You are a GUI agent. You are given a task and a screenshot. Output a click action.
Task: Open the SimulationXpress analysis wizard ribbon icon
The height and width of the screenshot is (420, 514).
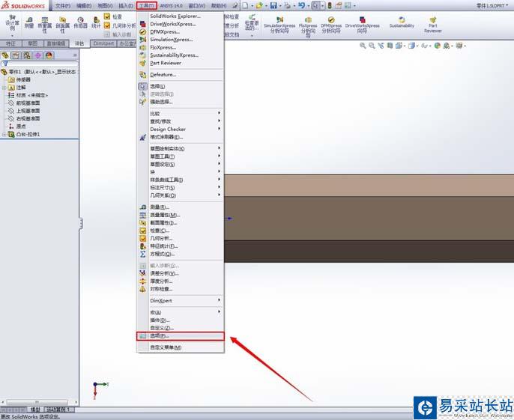click(279, 25)
